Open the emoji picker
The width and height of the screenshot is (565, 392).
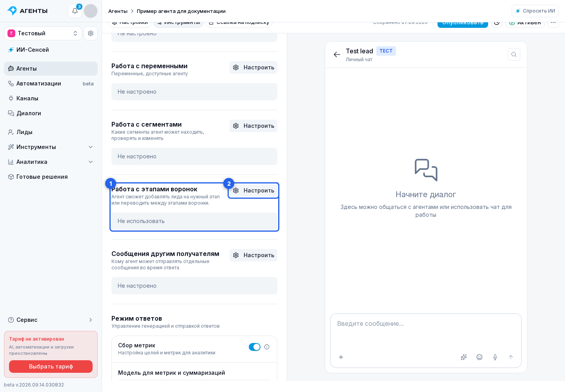coord(479,357)
